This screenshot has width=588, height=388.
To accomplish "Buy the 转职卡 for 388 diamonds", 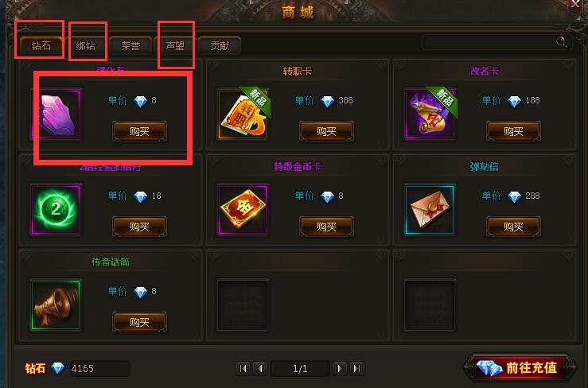I will point(327,131).
